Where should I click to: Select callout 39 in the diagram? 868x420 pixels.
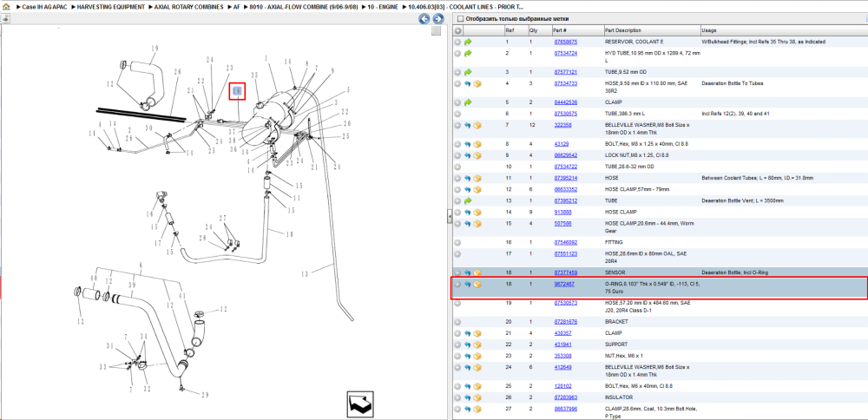131,285
